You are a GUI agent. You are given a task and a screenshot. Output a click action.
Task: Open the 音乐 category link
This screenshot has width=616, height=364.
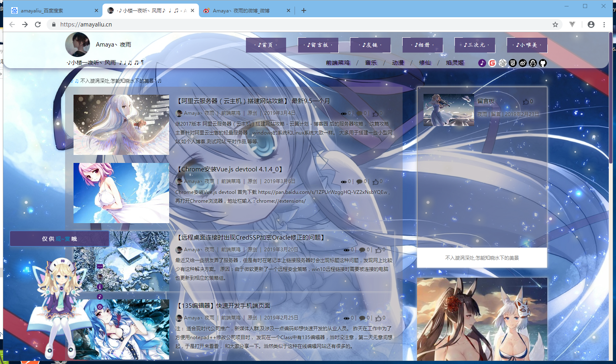tap(371, 63)
